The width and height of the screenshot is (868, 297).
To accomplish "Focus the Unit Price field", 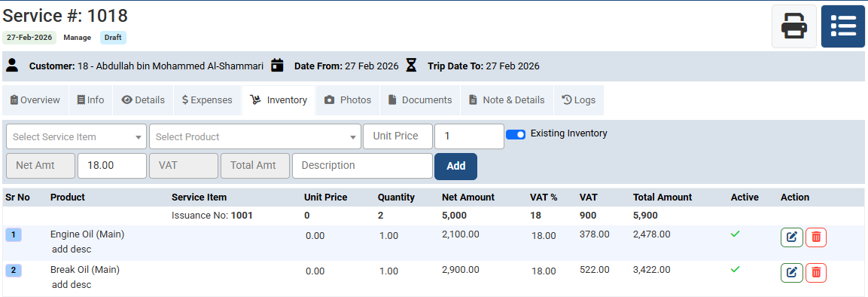I will coord(397,136).
